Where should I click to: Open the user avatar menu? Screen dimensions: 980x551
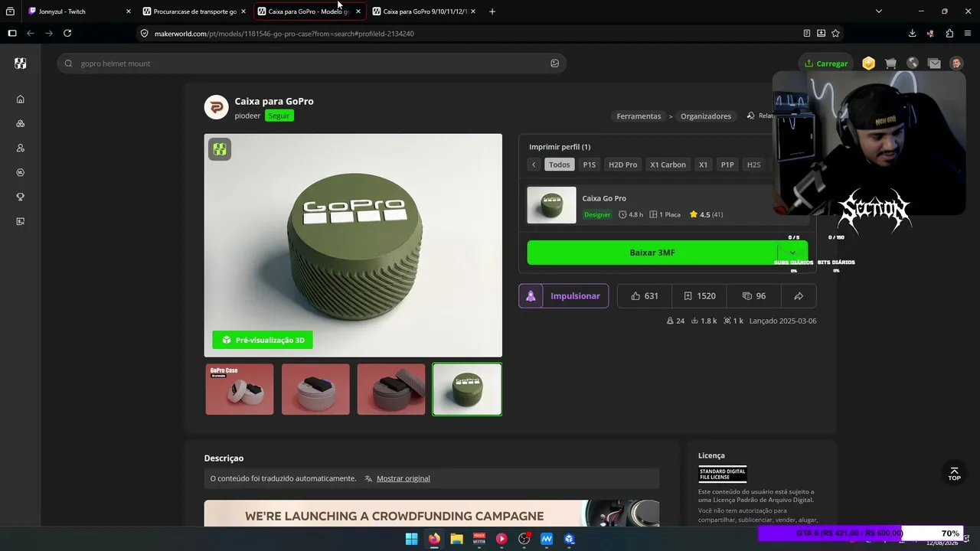[x=956, y=64]
